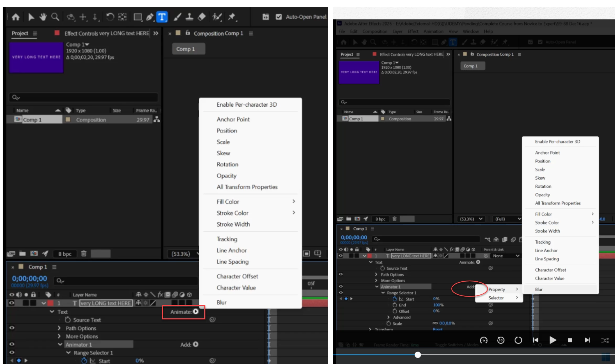Viewport: 615px width, 364px height.
Task: Select the Puppet Pin tool
Action: (x=231, y=17)
